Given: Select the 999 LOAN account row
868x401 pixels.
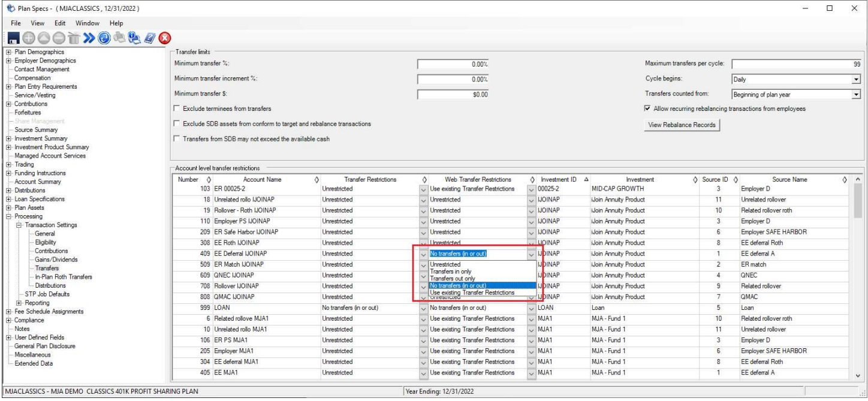Looking at the screenshot, I should point(512,307).
